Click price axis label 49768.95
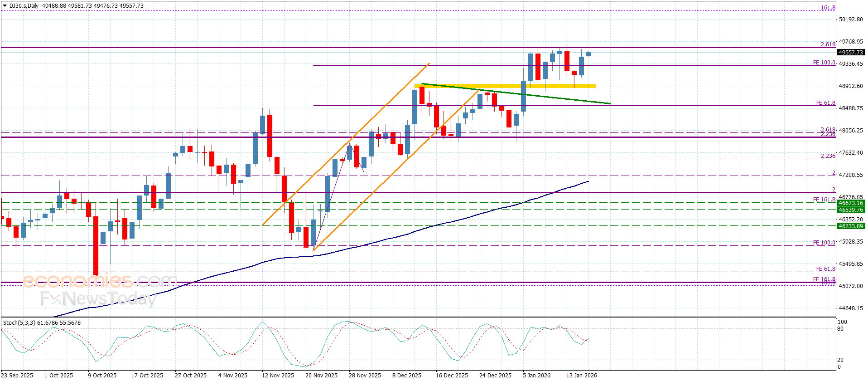 pos(851,42)
